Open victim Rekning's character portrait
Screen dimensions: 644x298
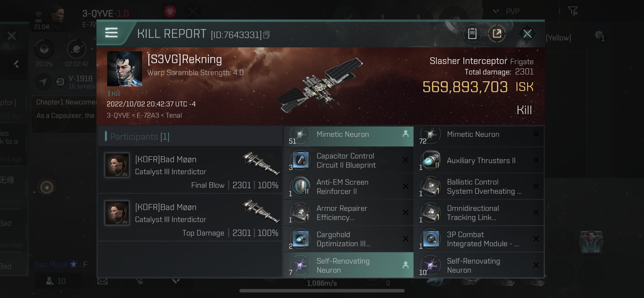pyautogui.click(x=124, y=69)
